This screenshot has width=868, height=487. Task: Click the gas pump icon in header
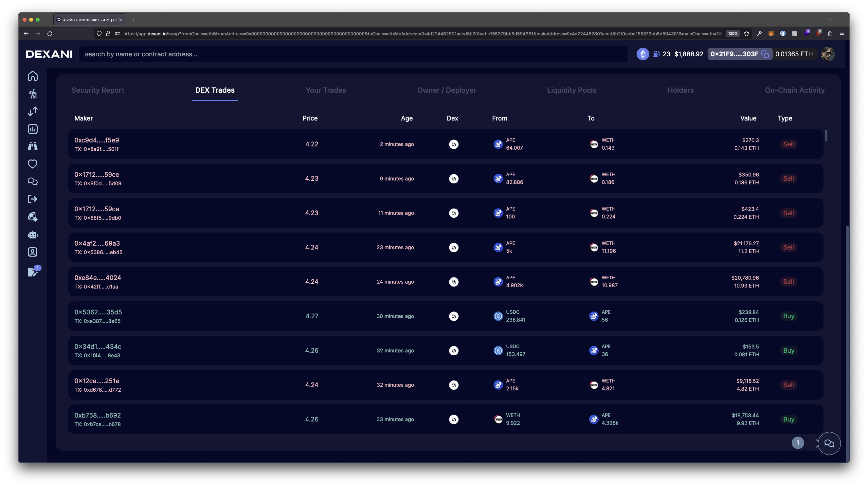(x=656, y=54)
